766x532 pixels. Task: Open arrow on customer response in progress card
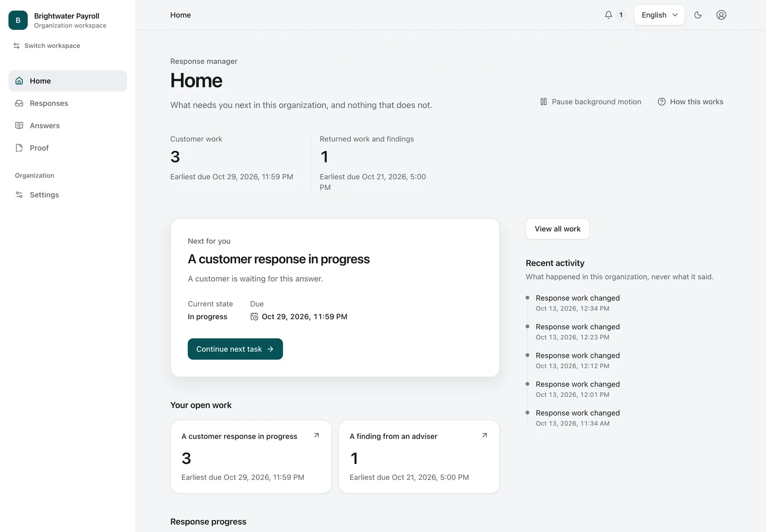coord(317,435)
